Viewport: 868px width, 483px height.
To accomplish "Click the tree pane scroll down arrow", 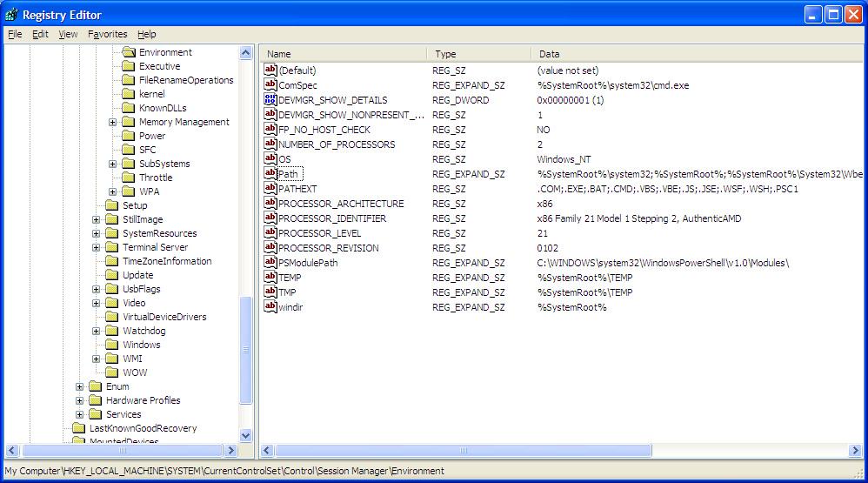I will click(245, 435).
